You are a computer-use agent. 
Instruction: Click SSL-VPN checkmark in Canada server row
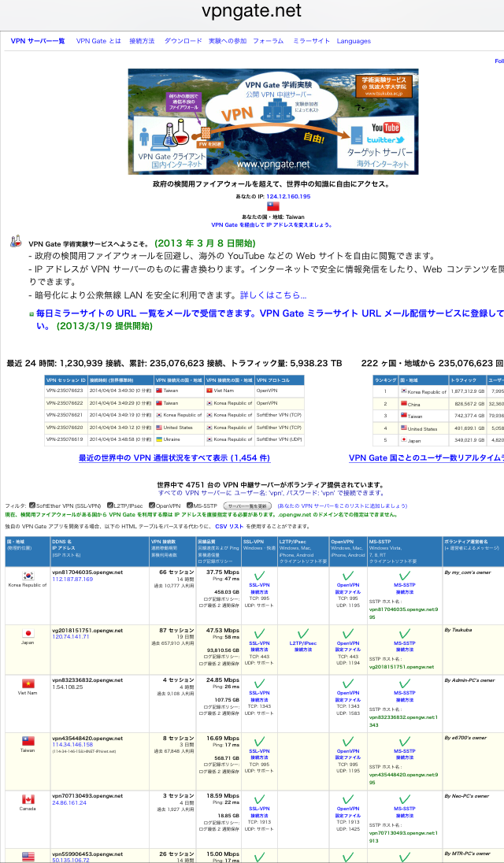[x=259, y=801]
